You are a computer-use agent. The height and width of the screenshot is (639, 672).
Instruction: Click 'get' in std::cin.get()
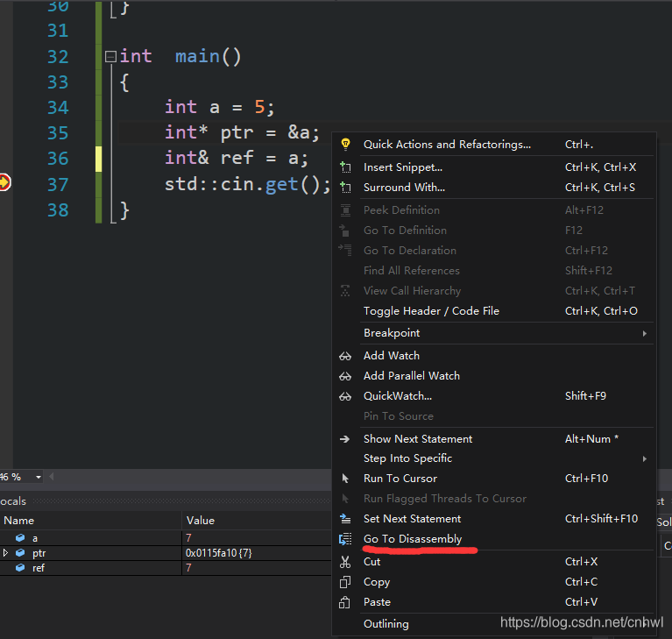pos(281,184)
